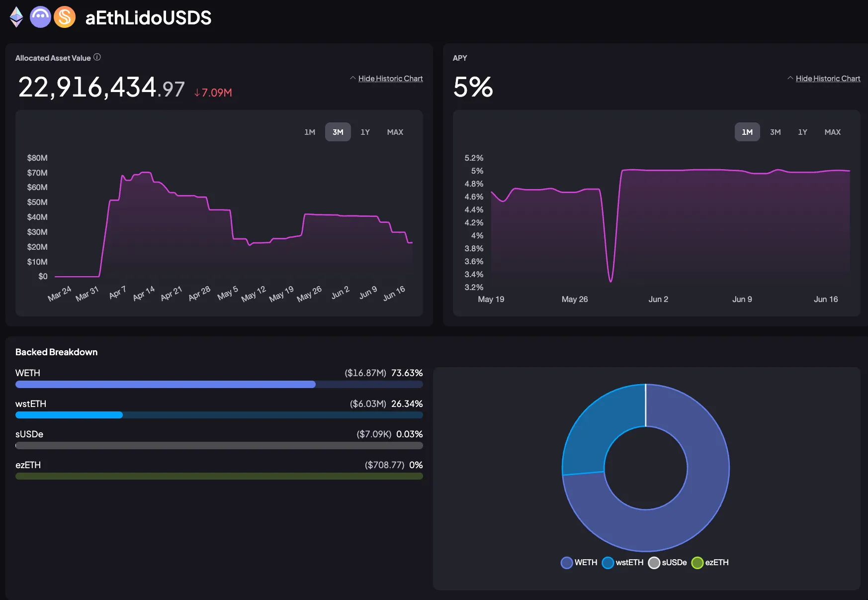868x600 pixels.
Task: Click the wstETH allocation progress bar
Action: [219, 415]
